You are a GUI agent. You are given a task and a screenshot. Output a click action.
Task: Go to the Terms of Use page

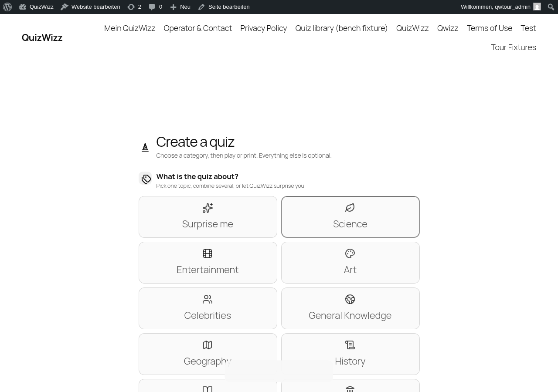pos(490,28)
